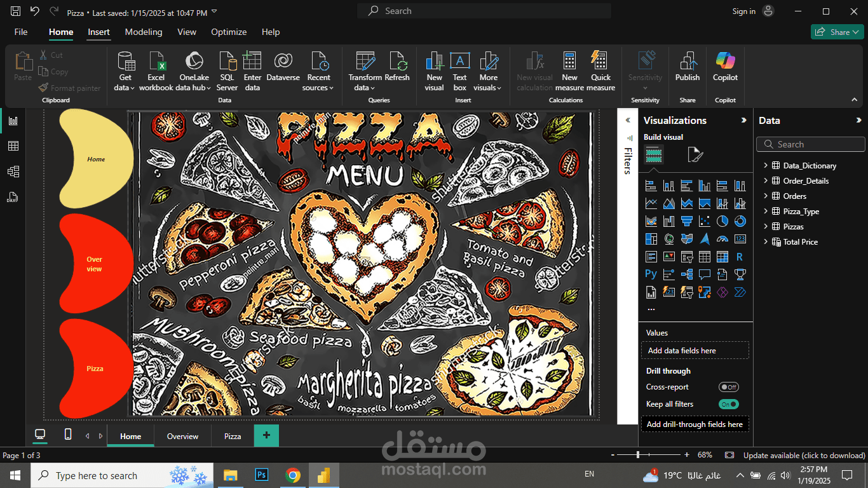Screen dimensions: 868x488
Task: Open Model view in the left sidebar
Action: [x=13, y=172]
